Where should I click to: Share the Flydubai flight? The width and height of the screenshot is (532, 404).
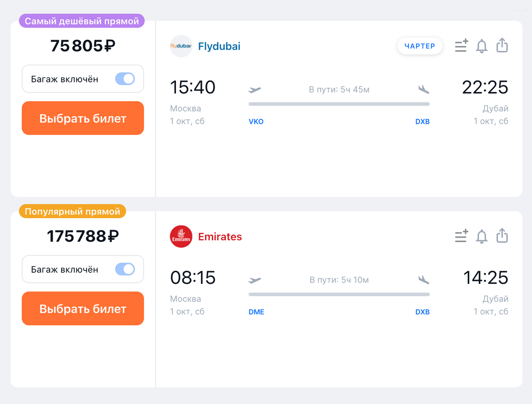pos(502,45)
